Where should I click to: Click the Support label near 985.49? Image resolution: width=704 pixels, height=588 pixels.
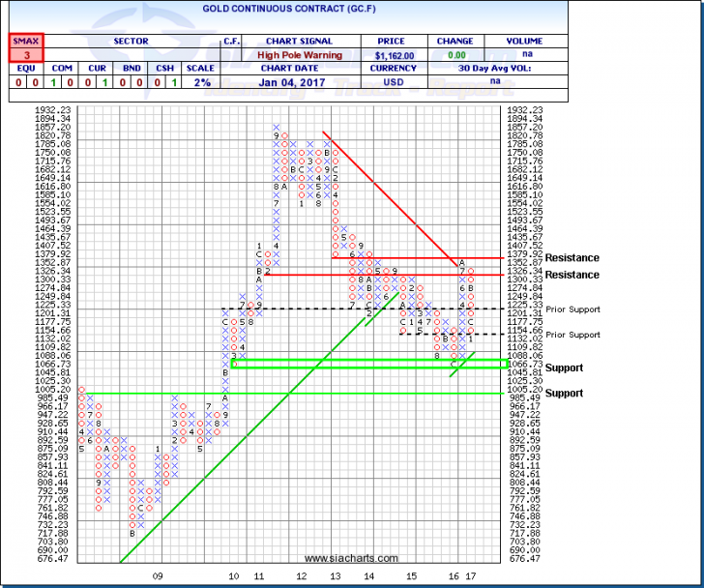564,394
